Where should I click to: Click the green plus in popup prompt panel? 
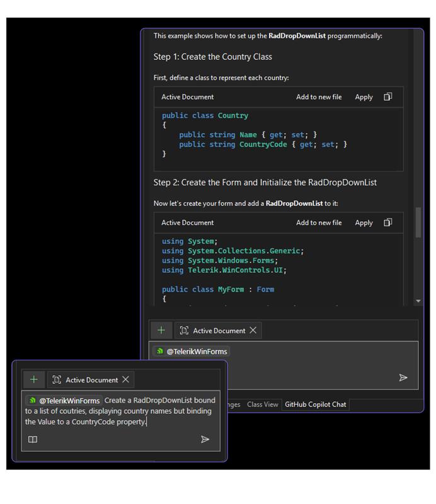pos(34,379)
